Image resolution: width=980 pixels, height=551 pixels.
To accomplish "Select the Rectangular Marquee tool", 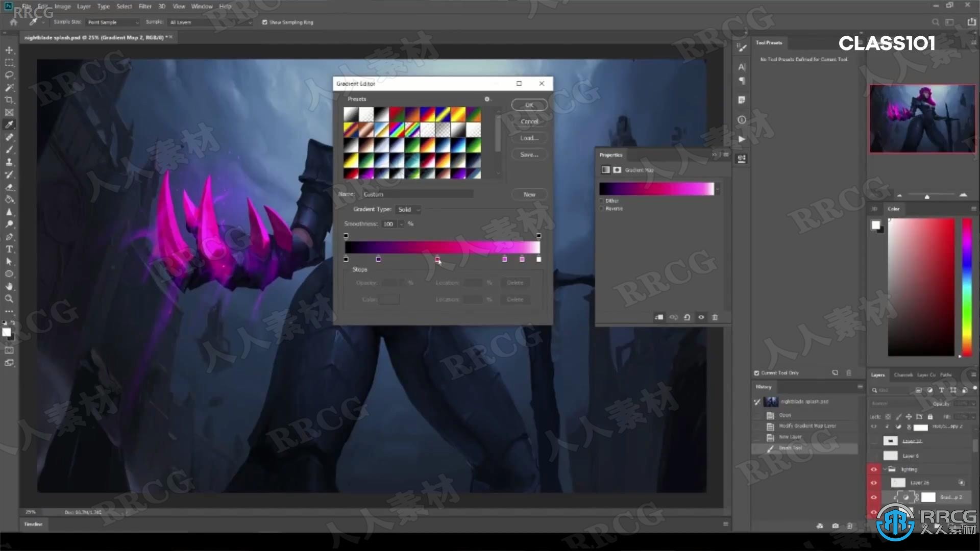I will [x=9, y=62].
